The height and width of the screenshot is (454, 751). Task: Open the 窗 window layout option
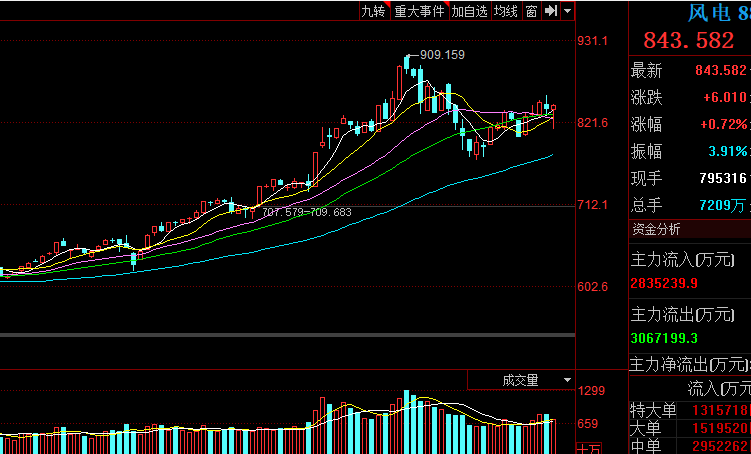coord(531,11)
